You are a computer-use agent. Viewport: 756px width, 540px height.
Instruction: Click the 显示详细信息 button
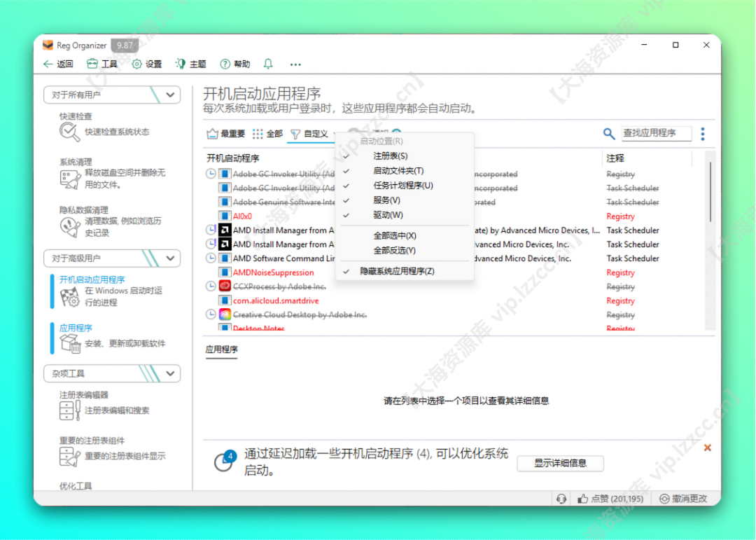pos(560,463)
